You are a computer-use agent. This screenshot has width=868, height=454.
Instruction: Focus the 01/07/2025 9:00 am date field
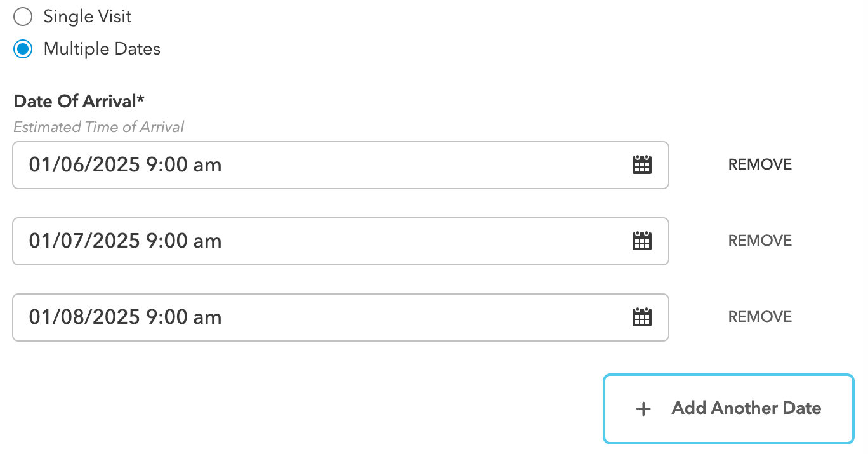[341, 241]
